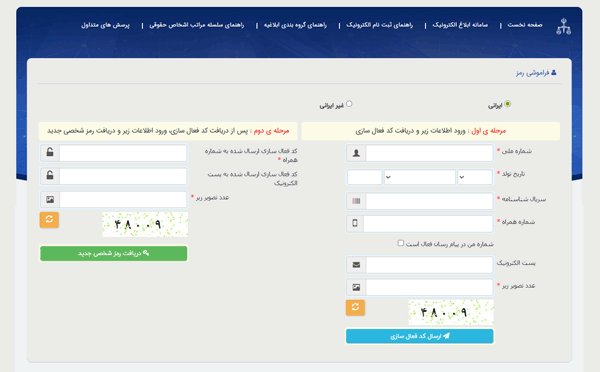Focus the شماره ملی input field
The width and height of the screenshot is (600, 372).
[429, 153]
